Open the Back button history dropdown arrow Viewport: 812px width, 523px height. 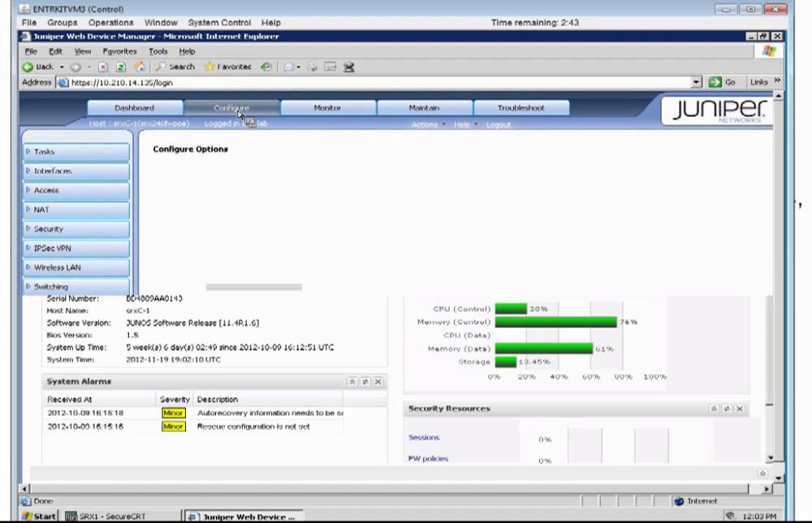62,67
